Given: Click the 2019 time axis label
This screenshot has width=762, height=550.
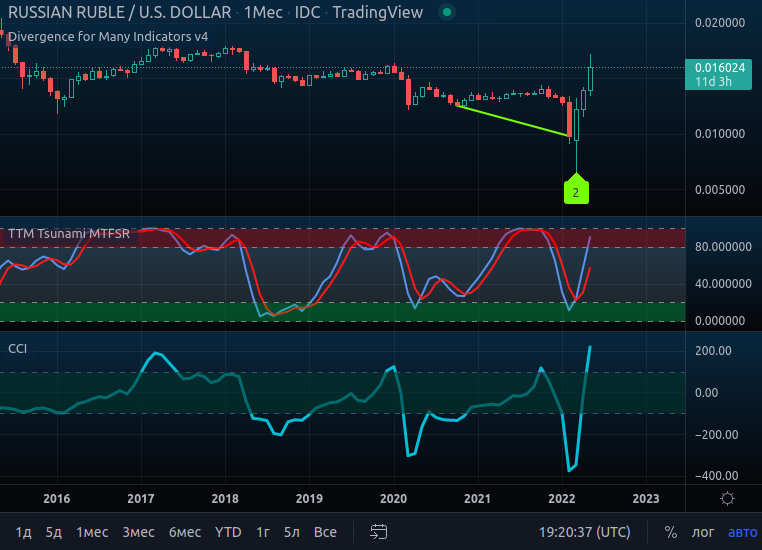Looking at the screenshot, I should (309, 499).
